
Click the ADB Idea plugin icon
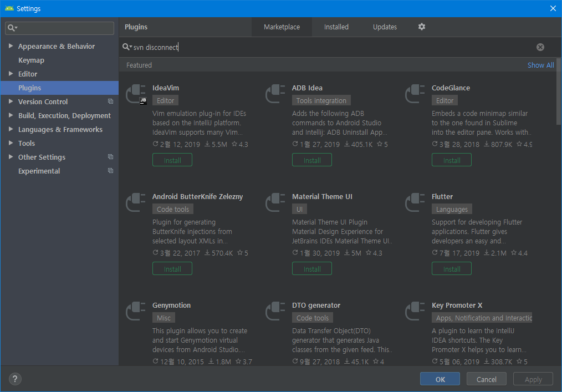click(275, 94)
